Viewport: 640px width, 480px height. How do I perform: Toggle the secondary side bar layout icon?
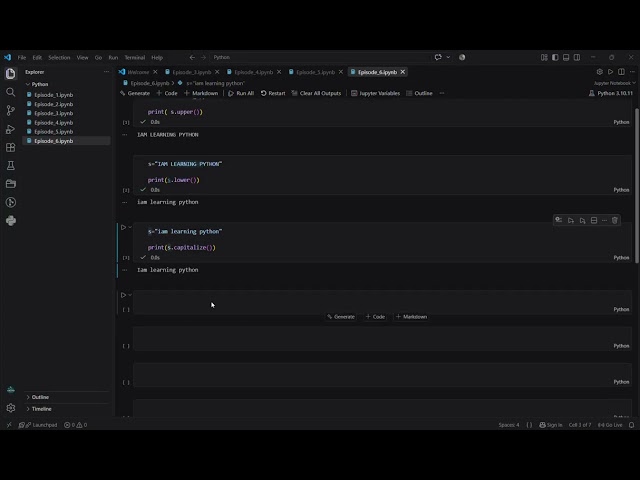[x=577, y=57]
